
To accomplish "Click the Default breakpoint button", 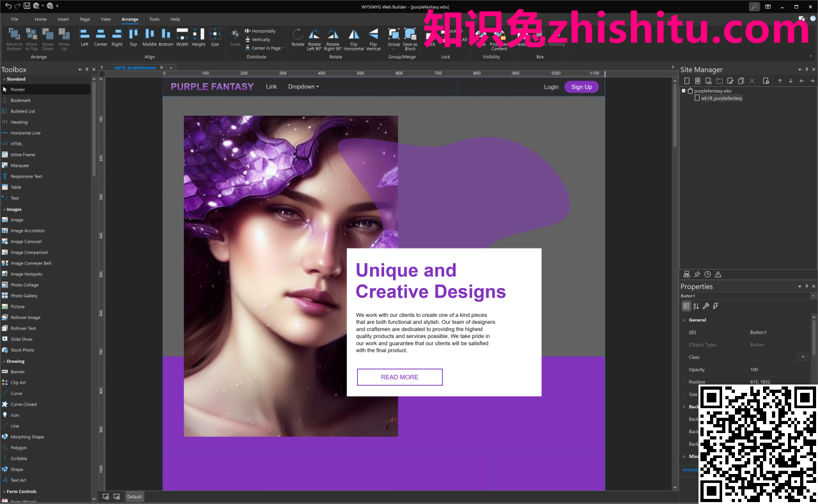I will [x=134, y=496].
